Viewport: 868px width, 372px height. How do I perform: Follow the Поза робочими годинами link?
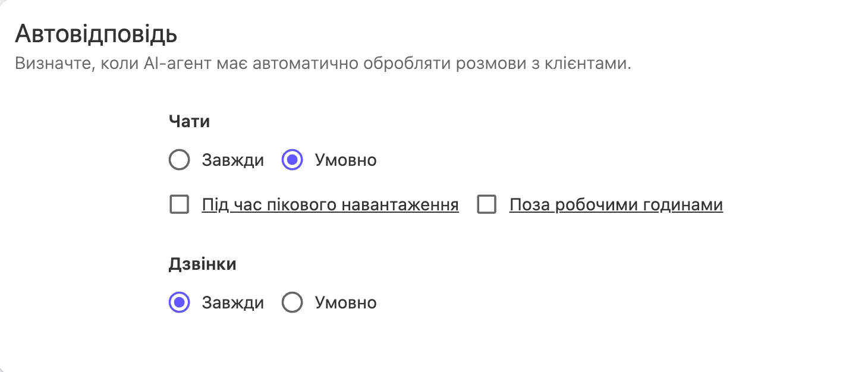pyautogui.click(x=616, y=205)
